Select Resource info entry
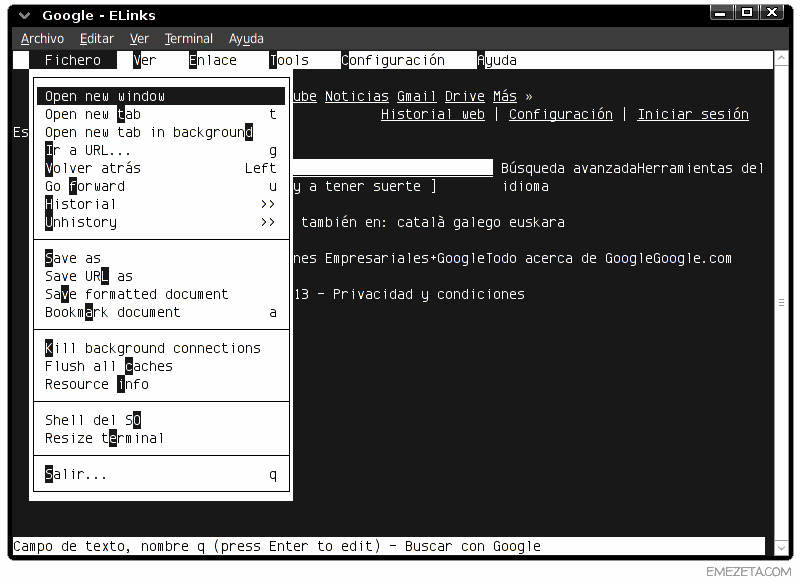This screenshot has height=583, width=800. pos(161,384)
